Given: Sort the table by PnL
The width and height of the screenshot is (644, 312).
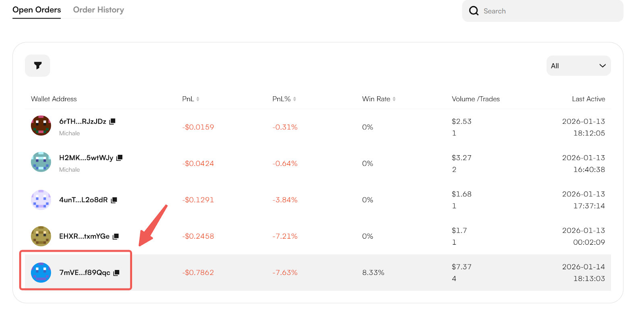Looking at the screenshot, I should (198, 99).
